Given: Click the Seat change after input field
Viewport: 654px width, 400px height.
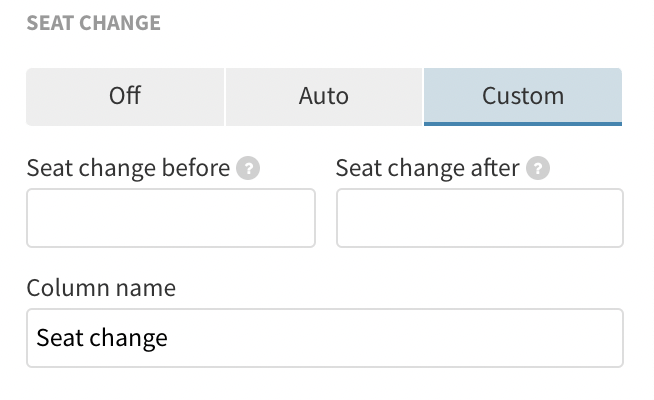Looking at the screenshot, I should tap(480, 218).
